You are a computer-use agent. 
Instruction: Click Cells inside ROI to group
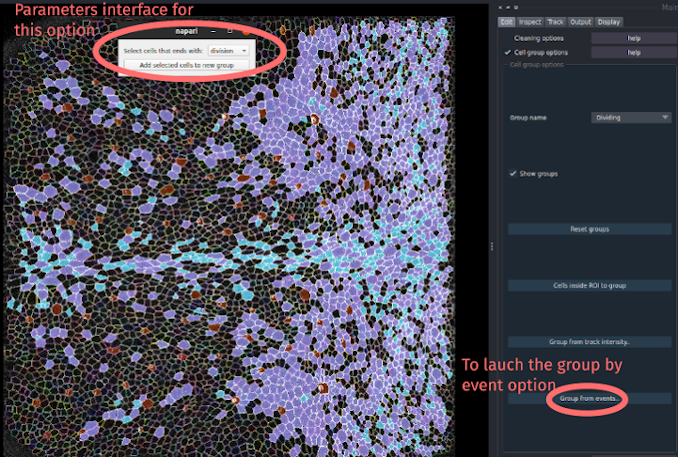pyautogui.click(x=589, y=285)
